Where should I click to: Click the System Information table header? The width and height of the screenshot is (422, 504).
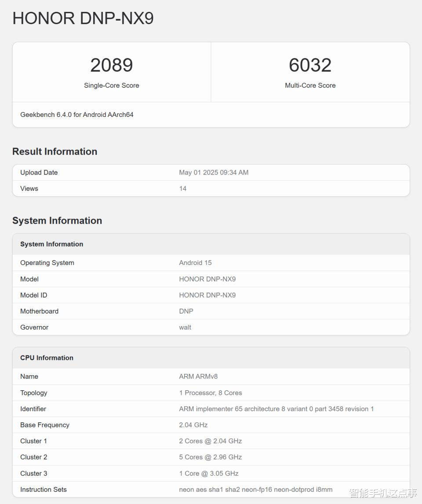click(211, 244)
